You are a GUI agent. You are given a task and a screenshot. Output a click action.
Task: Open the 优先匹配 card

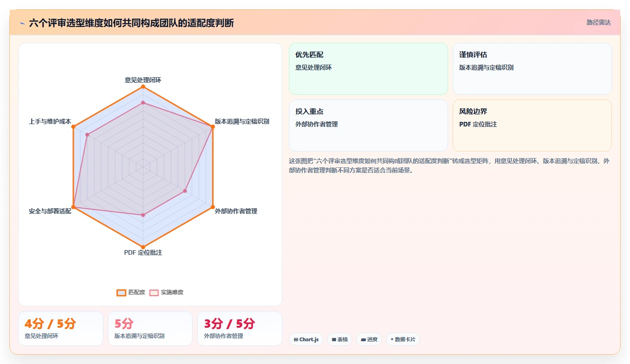369,69
